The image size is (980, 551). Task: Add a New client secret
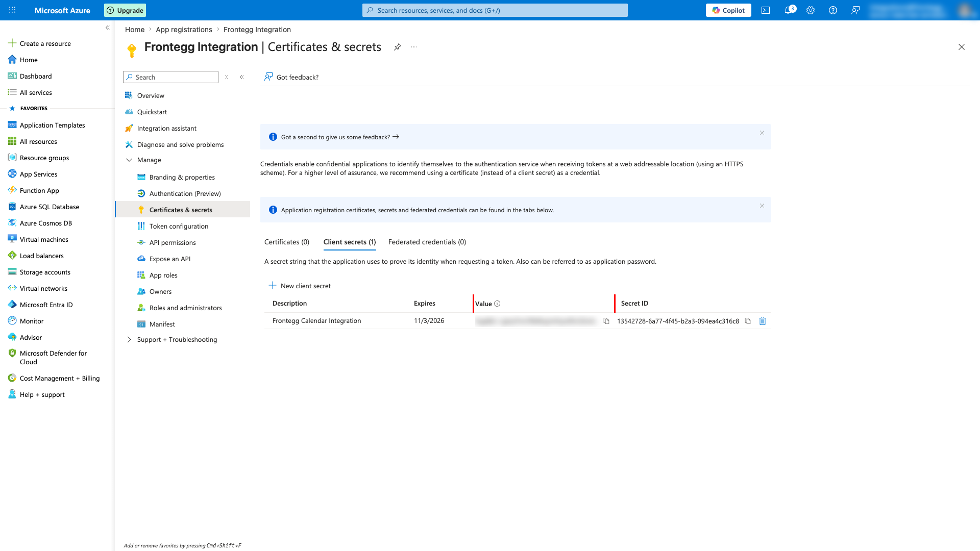(x=300, y=286)
